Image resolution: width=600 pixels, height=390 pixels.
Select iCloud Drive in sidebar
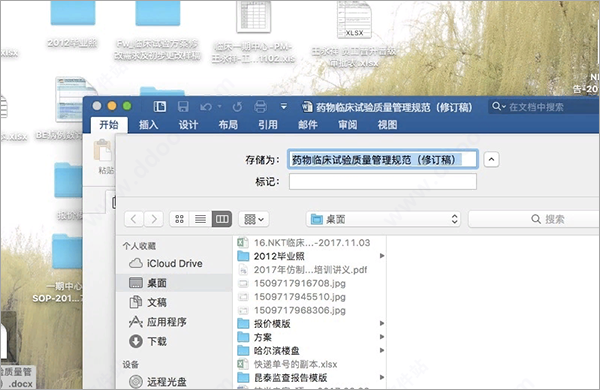pyautogui.click(x=174, y=263)
